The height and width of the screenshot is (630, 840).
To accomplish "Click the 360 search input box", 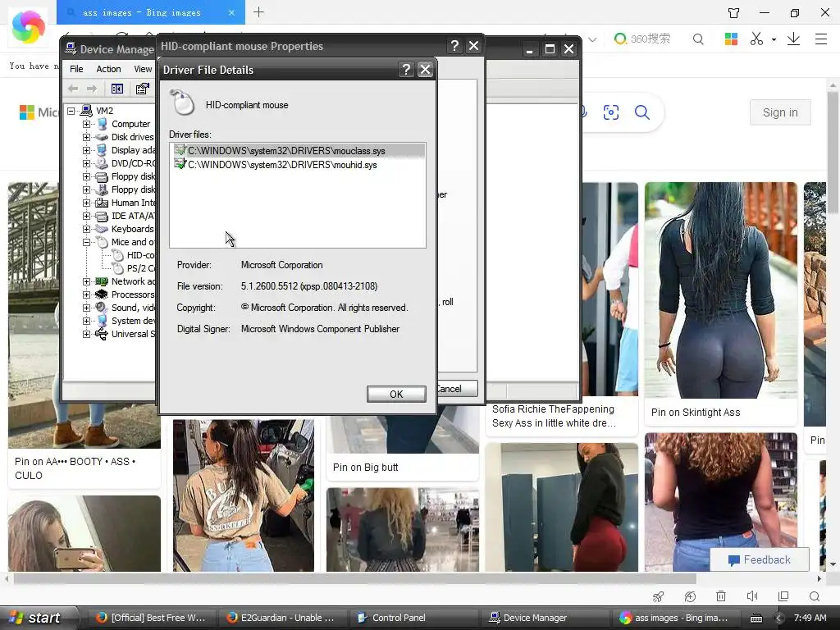I will point(651,39).
